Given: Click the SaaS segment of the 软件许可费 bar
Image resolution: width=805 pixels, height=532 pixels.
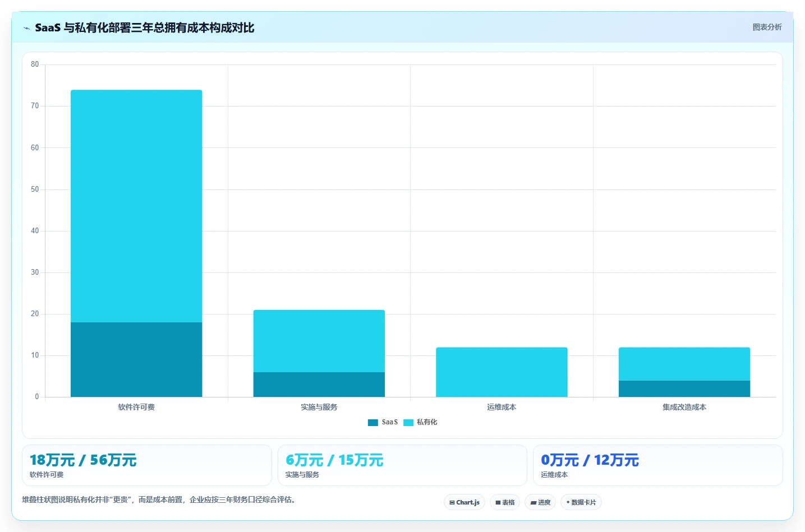Looking at the screenshot, I should [x=136, y=360].
